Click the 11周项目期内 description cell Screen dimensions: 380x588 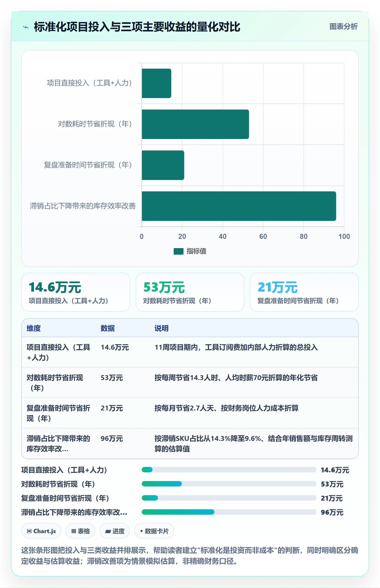[236, 347]
